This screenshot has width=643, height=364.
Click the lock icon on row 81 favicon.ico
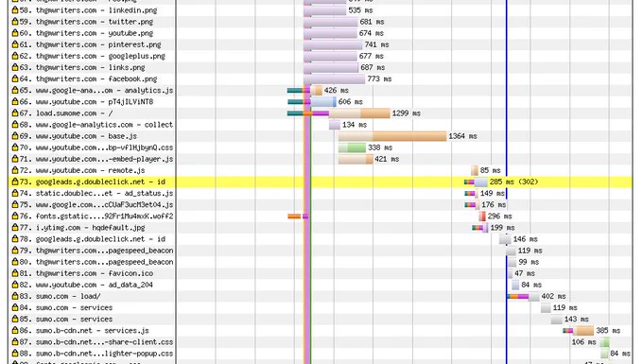click(x=15, y=273)
